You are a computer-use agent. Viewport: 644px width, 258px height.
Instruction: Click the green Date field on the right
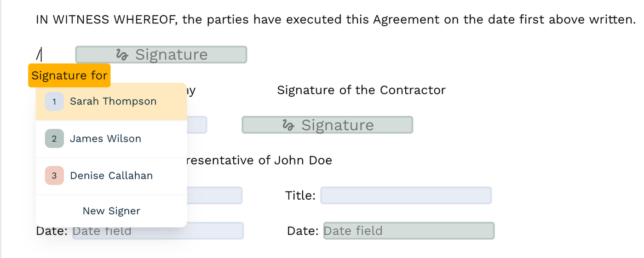click(x=408, y=231)
